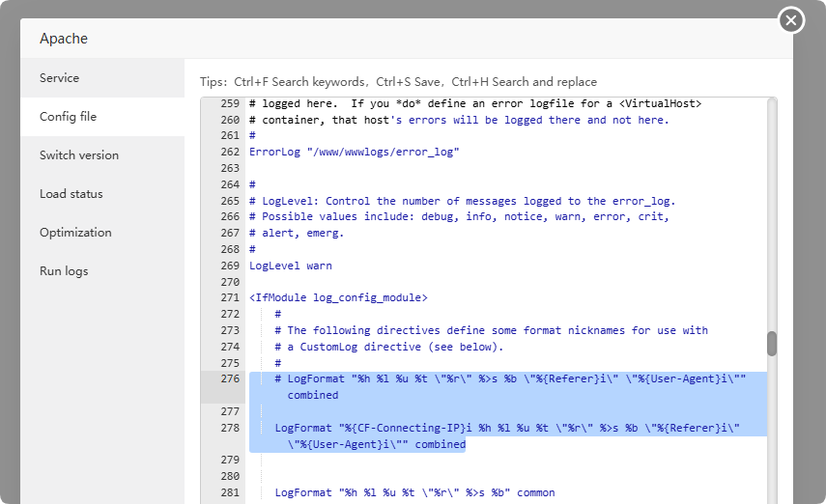Click line number 276 in the gutter
This screenshot has width=826, height=504.
coord(229,379)
